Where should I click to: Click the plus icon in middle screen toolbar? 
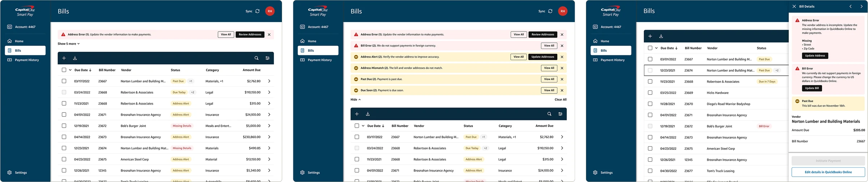pos(357,114)
